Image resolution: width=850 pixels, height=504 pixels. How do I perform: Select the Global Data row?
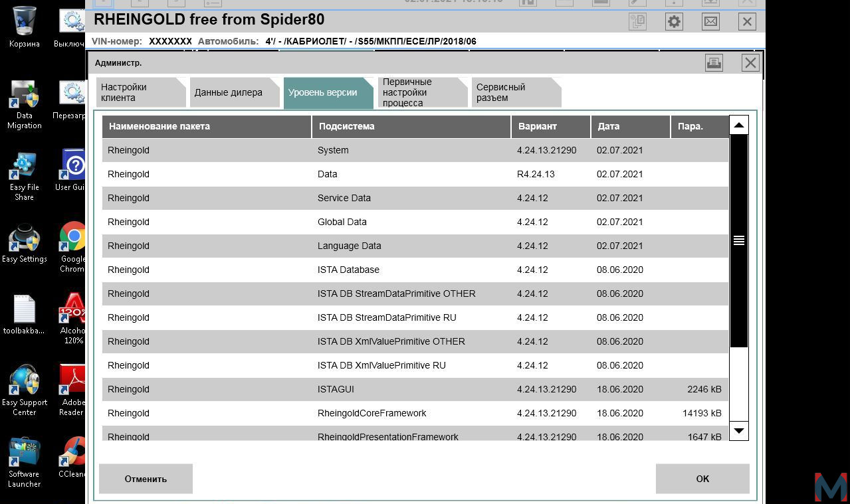(415, 222)
